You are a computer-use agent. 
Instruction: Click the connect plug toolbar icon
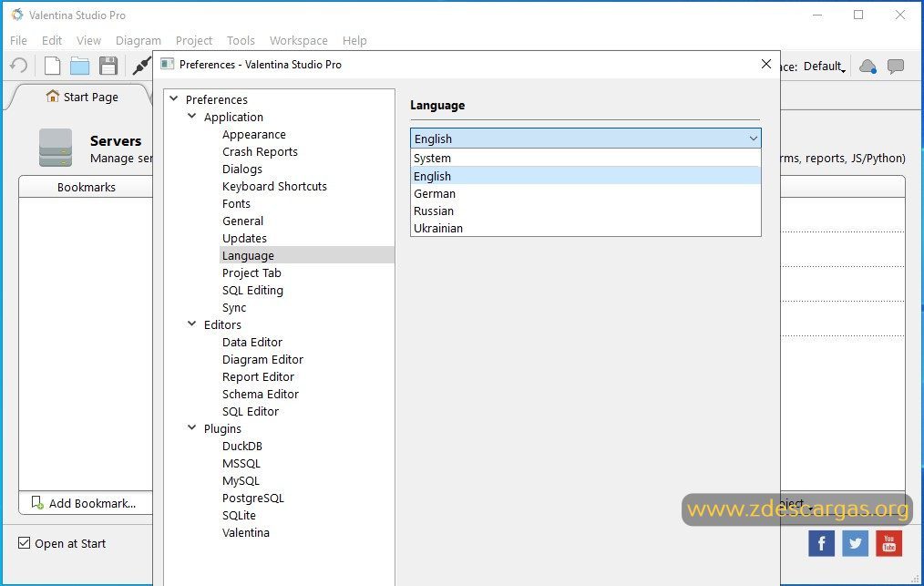click(141, 66)
